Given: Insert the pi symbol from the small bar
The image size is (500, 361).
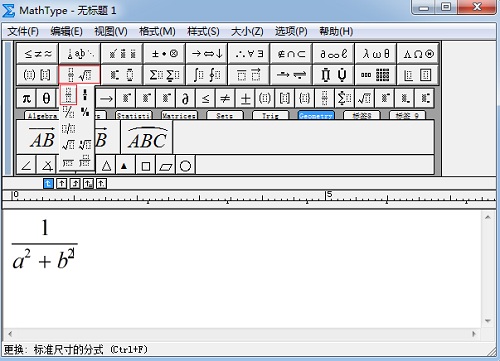Looking at the screenshot, I should point(27,98).
